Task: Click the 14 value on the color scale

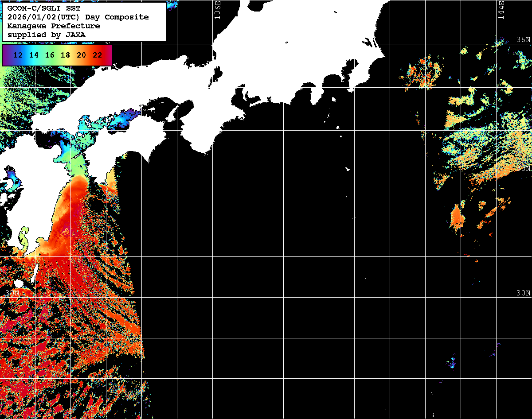Action: coord(34,55)
